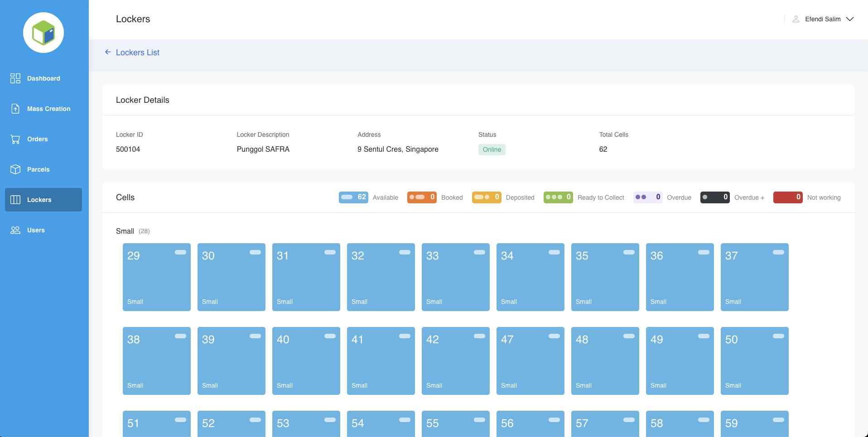868x437 pixels.
Task: Click the Total Cells value 62
Action: [603, 149]
